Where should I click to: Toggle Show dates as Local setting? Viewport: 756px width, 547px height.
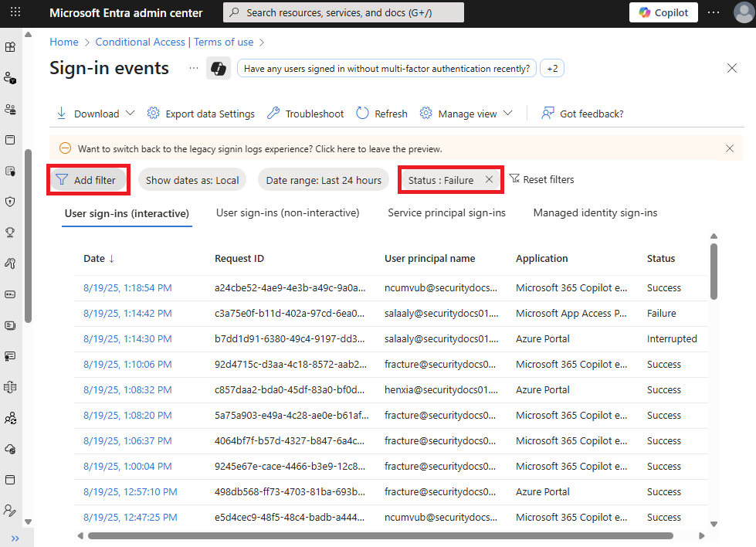coord(192,178)
